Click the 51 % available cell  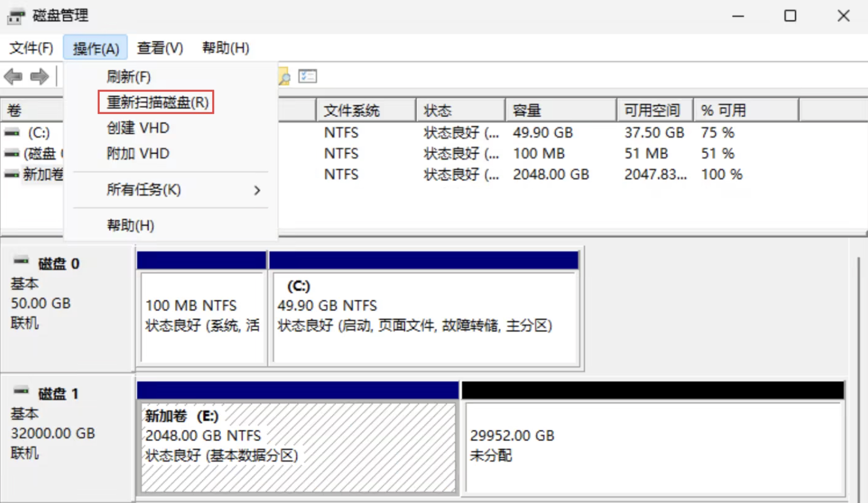[x=718, y=154]
